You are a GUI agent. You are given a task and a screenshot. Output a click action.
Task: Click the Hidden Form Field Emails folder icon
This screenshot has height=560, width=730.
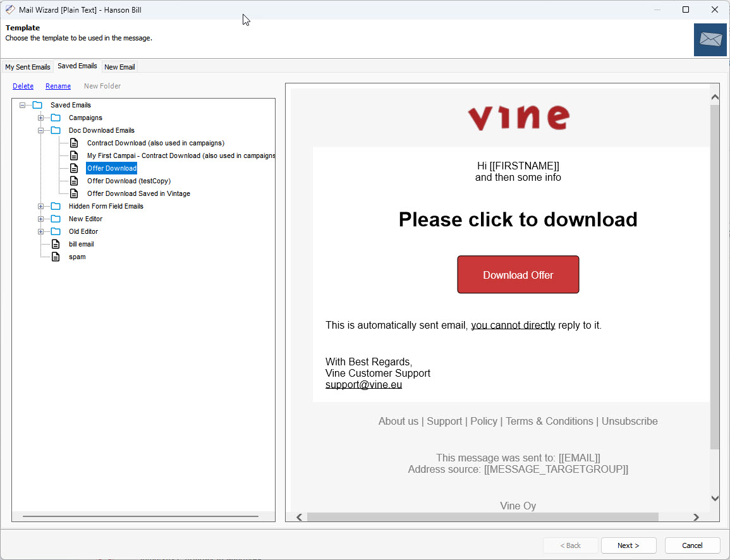pyautogui.click(x=56, y=206)
